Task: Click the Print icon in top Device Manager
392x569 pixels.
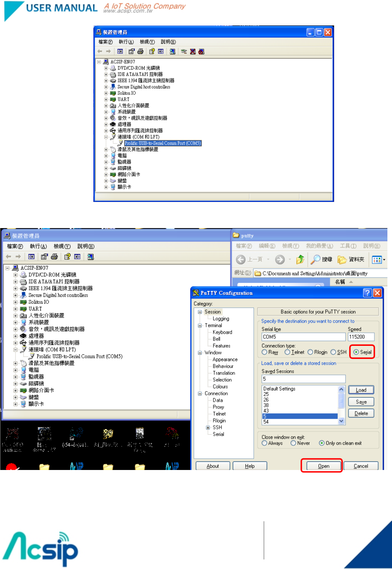Action: click(x=140, y=52)
